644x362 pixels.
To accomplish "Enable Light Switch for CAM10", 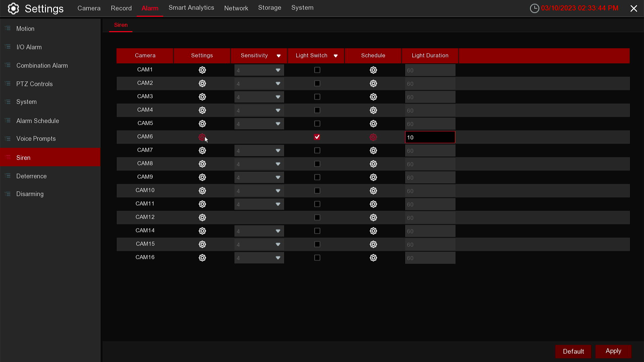I will pyautogui.click(x=317, y=191).
